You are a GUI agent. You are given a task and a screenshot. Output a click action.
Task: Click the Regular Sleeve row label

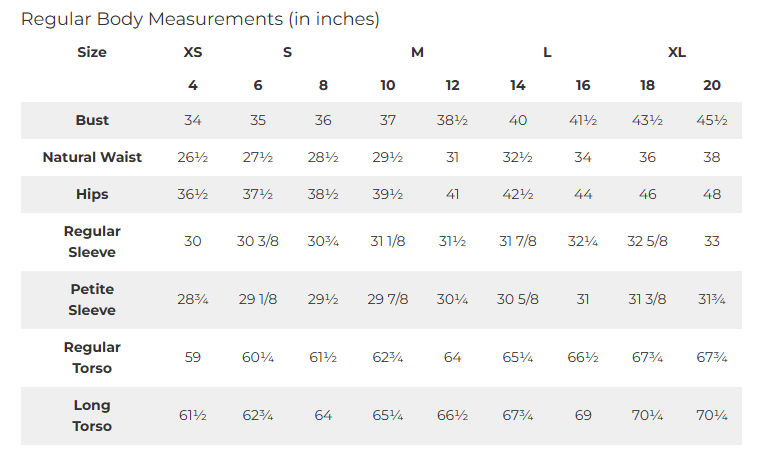click(x=92, y=241)
